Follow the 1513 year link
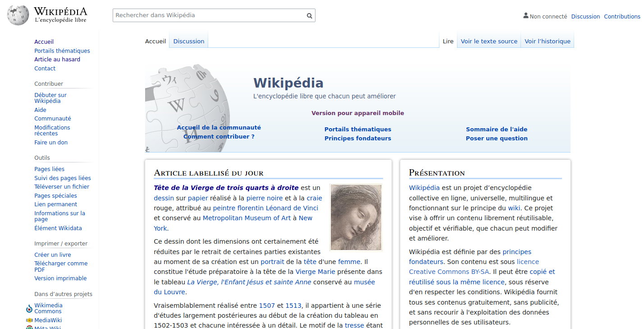This screenshot has width=644, height=329. (x=293, y=306)
